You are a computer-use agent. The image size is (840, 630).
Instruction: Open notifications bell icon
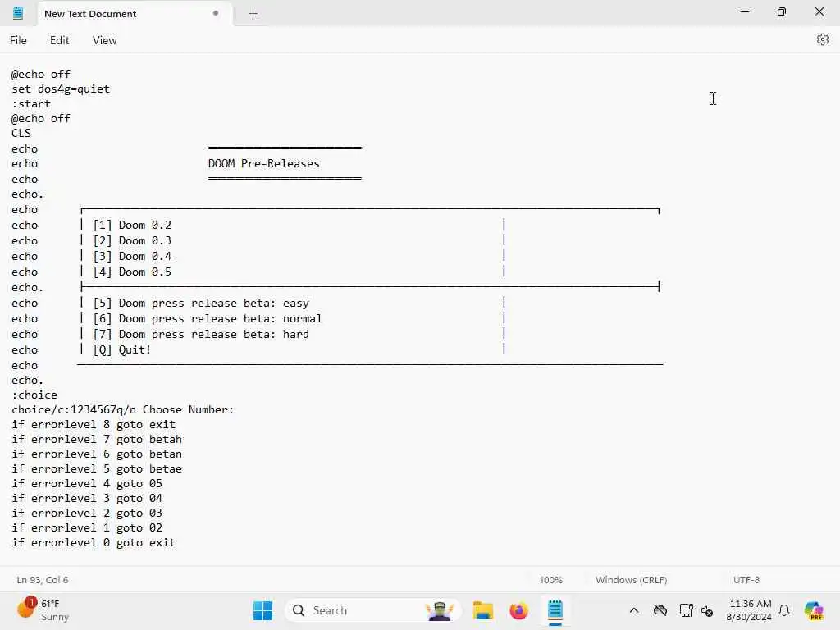(x=784, y=610)
